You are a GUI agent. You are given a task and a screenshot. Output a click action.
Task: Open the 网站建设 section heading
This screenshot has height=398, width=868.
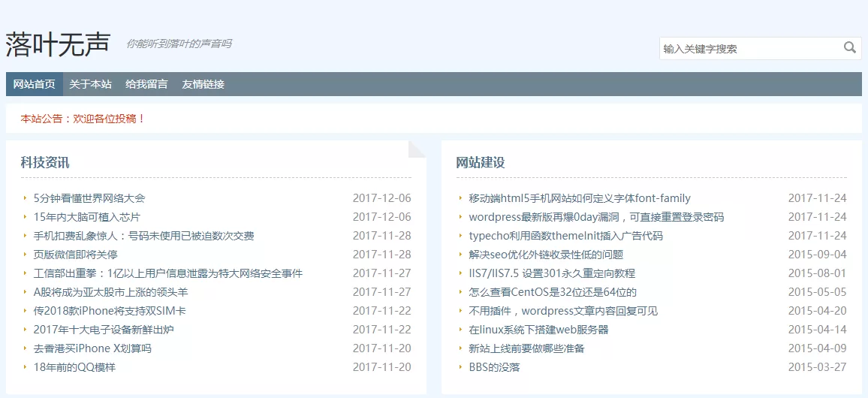coord(481,162)
